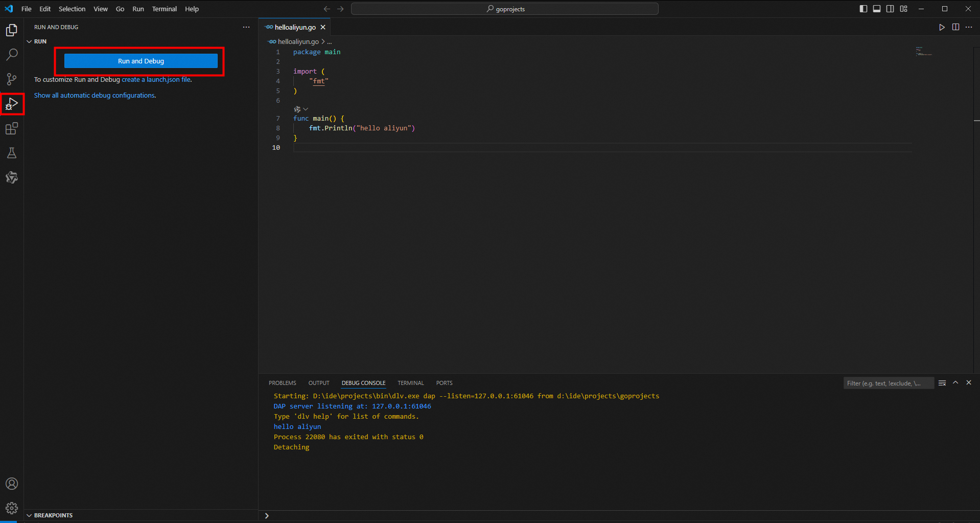The height and width of the screenshot is (523, 980).
Task: Split the editor to the right
Action: click(955, 27)
